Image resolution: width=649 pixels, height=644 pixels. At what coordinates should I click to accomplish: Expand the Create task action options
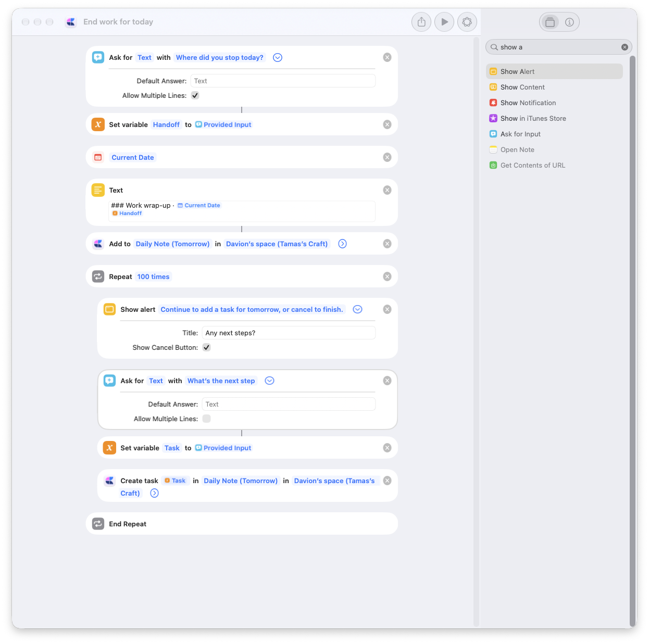tap(154, 493)
